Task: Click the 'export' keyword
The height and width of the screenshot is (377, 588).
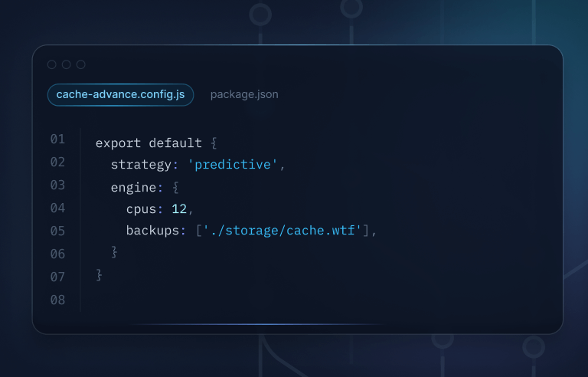Action: tap(118, 143)
